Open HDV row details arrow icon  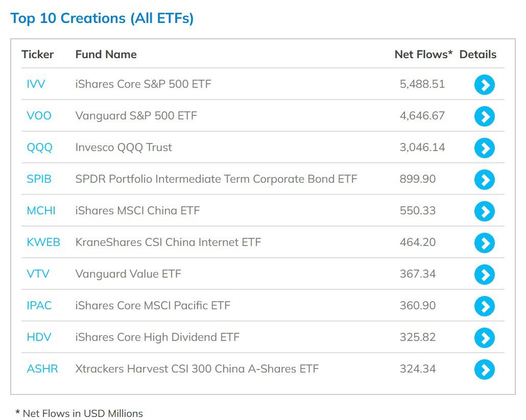pos(484,337)
